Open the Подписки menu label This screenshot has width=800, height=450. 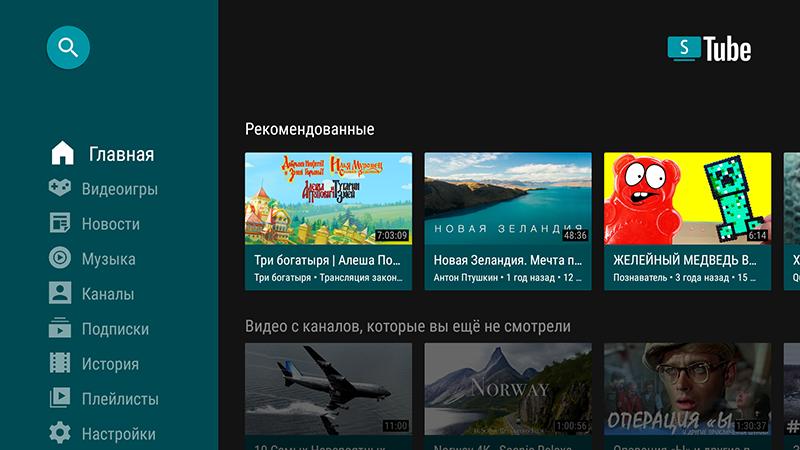point(115,329)
